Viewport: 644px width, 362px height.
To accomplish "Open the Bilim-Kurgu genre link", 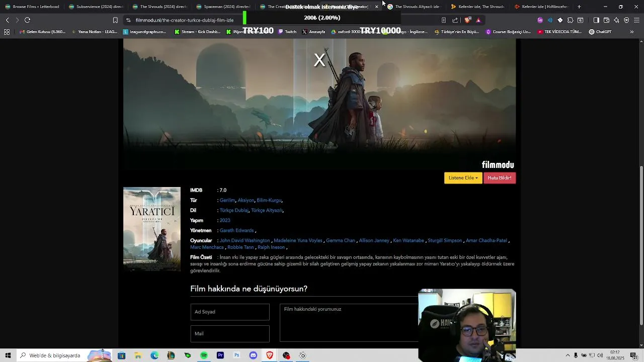I will point(269,200).
